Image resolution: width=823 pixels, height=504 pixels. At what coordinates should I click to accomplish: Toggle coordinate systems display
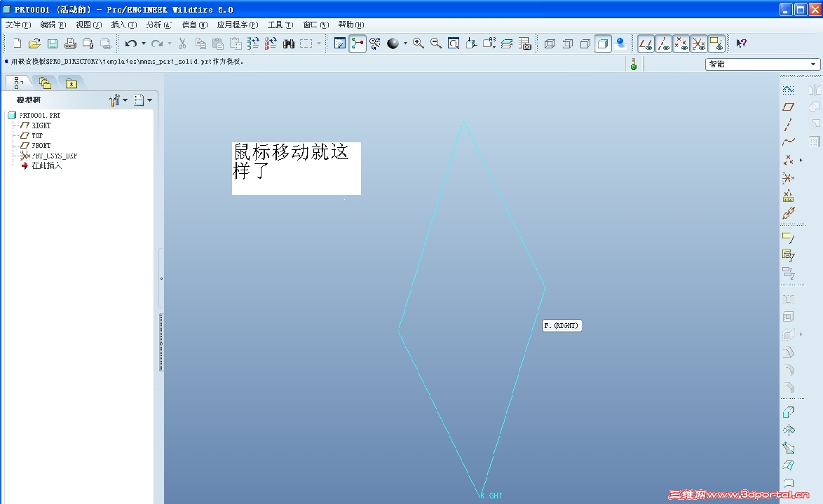699,43
